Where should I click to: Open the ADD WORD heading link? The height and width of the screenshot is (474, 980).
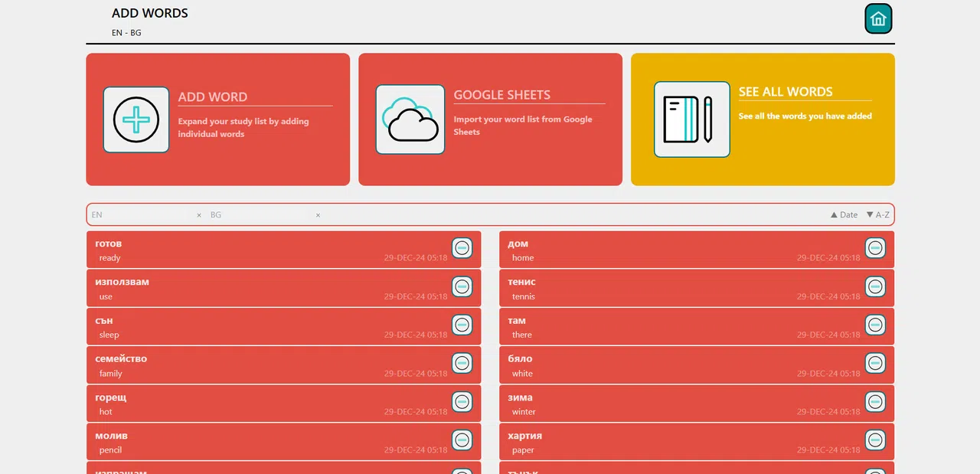[x=213, y=97]
